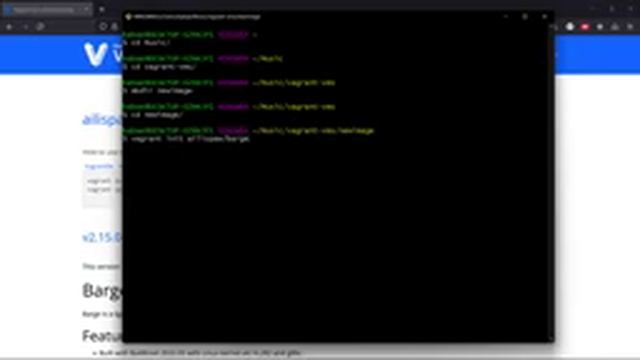
Task: Click the 'vagrant init' command line in terminal
Action: click(x=187, y=139)
